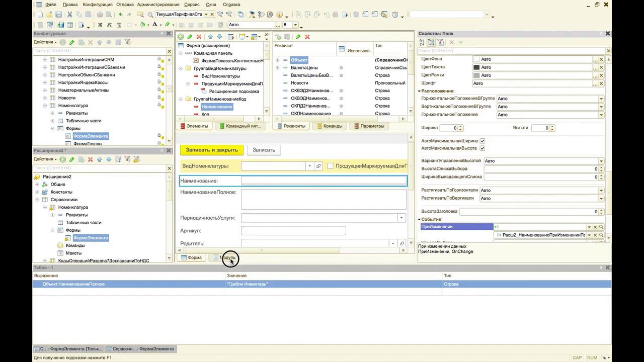Switch to the Модуль tab
Image resolution: width=644 pixels, height=362 pixels.
224,257
